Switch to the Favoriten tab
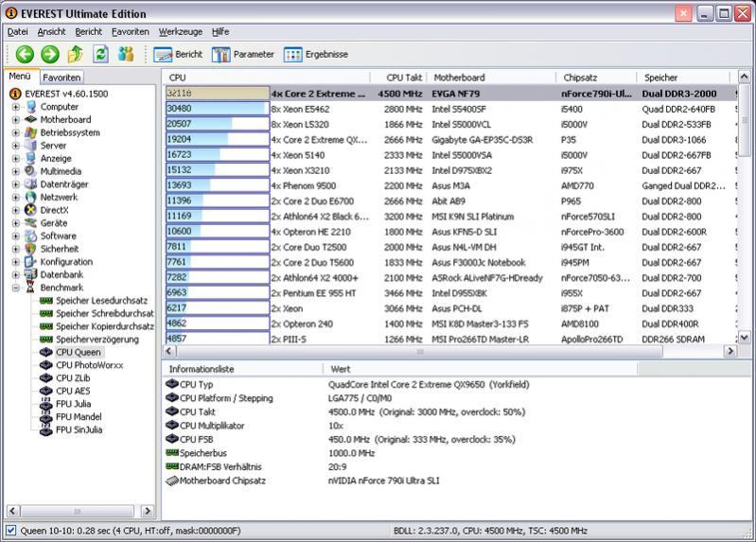 point(62,78)
